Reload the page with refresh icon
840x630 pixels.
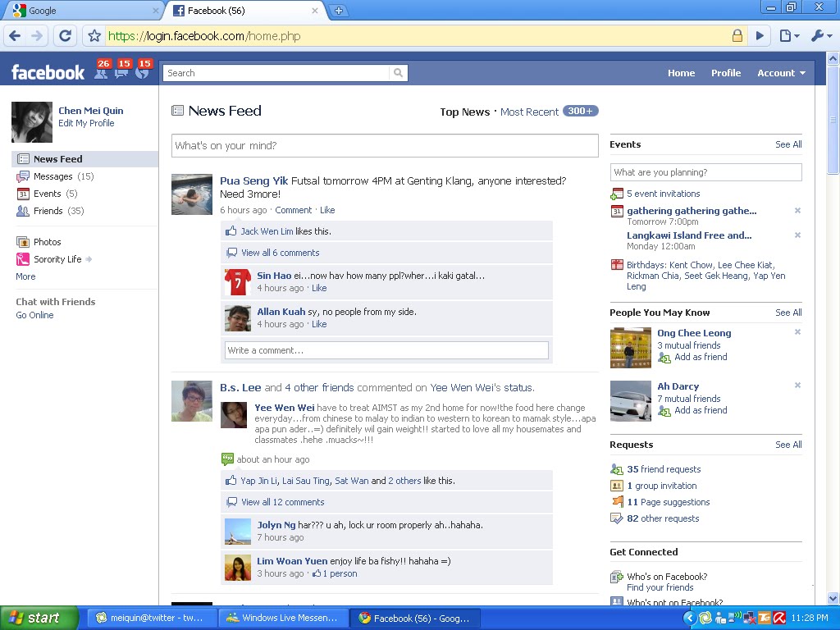[65, 36]
